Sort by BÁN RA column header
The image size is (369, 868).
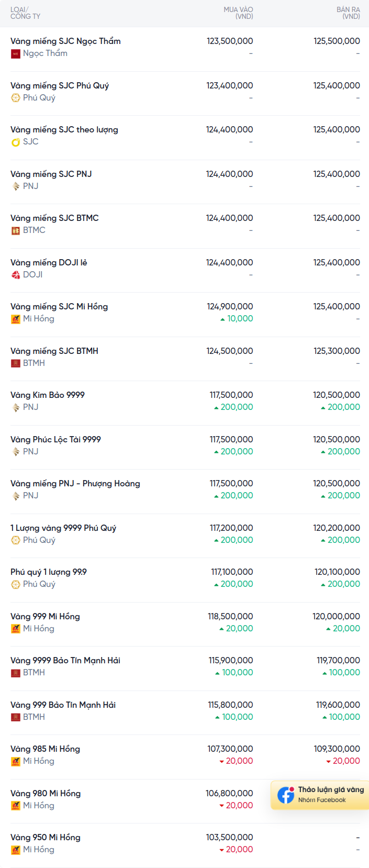coord(348,13)
